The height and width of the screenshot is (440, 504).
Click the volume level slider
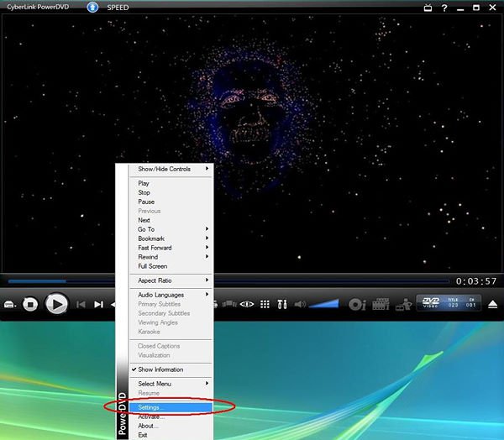(324, 304)
